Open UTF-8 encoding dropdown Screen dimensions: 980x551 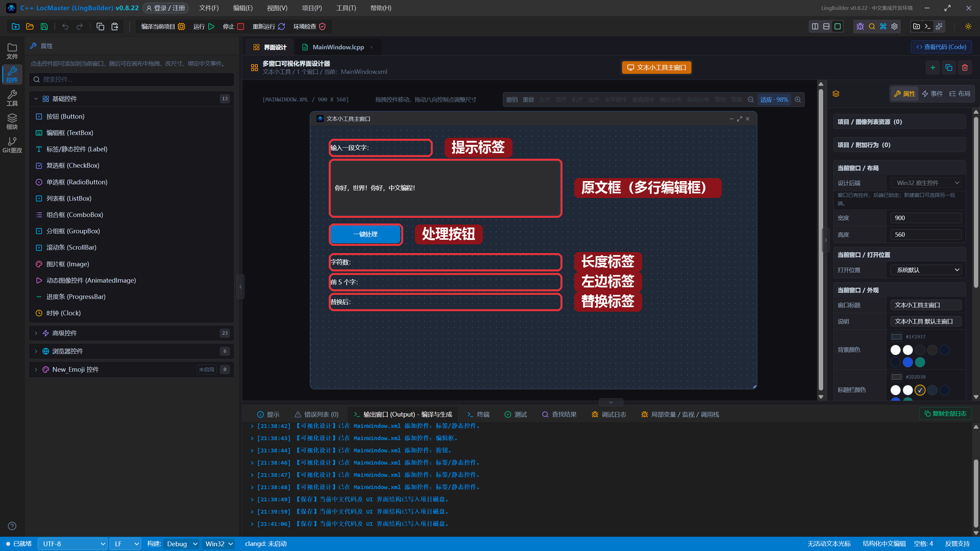72,544
